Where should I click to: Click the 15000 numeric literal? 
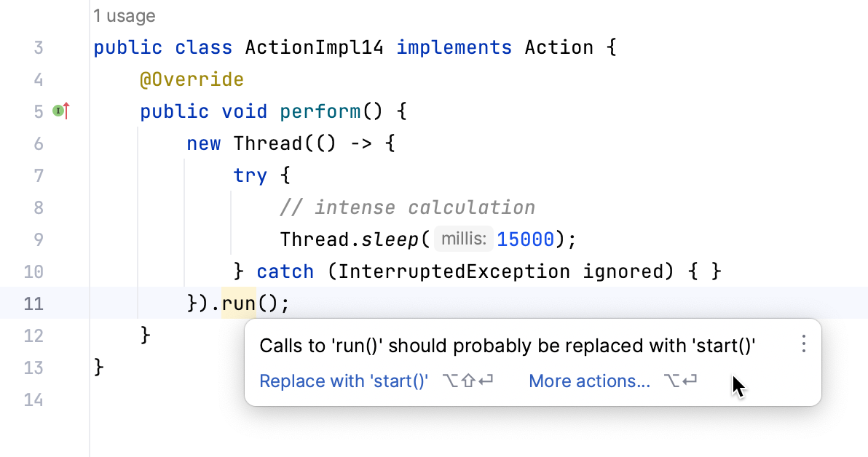(525, 239)
